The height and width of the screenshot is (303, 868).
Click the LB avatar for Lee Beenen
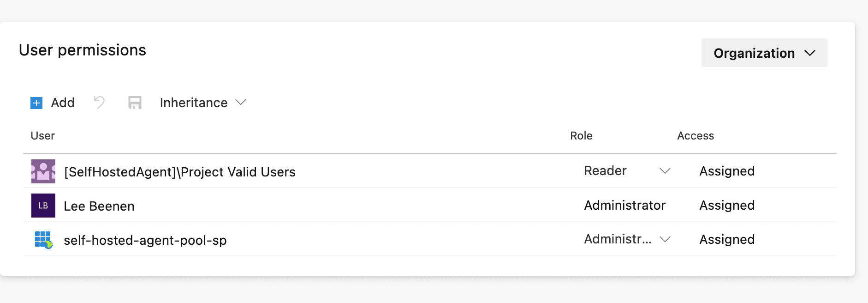[x=43, y=206]
